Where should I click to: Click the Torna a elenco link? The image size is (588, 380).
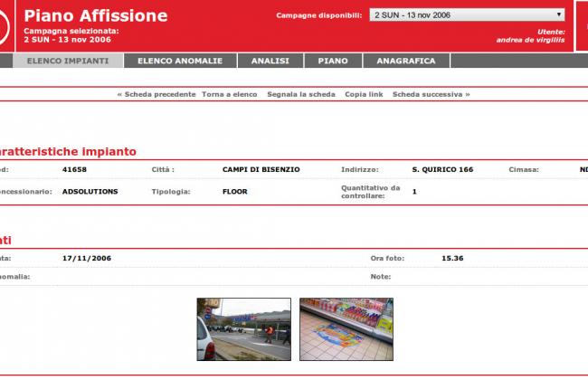pos(229,94)
